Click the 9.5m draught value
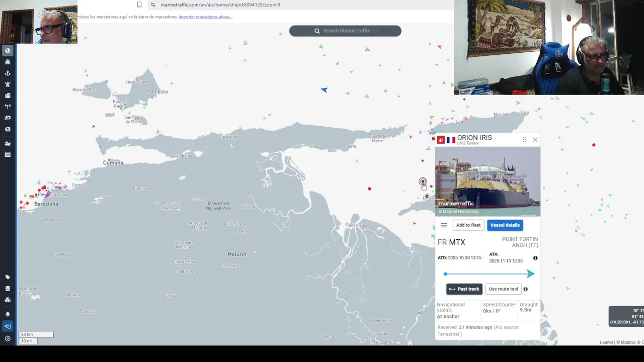The image size is (644, 362). [525, 310]
